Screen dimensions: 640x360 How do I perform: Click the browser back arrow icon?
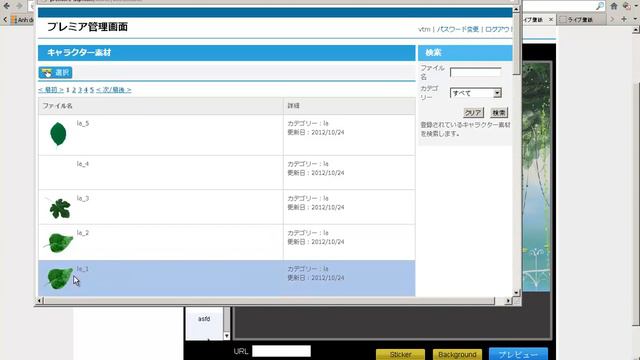pos(7,6)
